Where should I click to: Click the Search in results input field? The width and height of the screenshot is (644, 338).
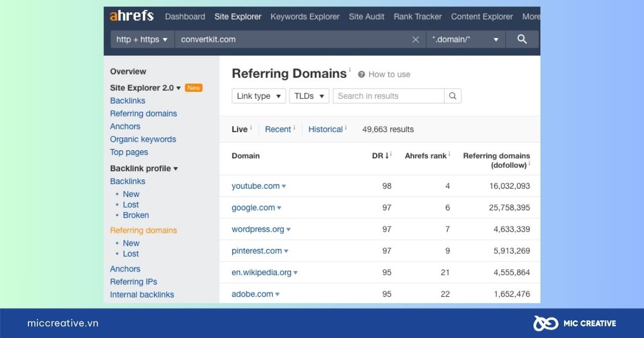click(x=389, y=96)
